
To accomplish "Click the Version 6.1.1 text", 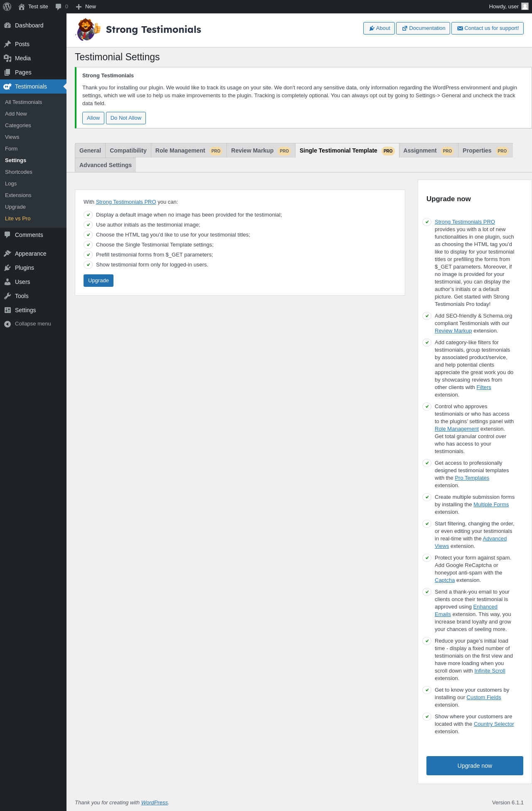I will 508,803.
